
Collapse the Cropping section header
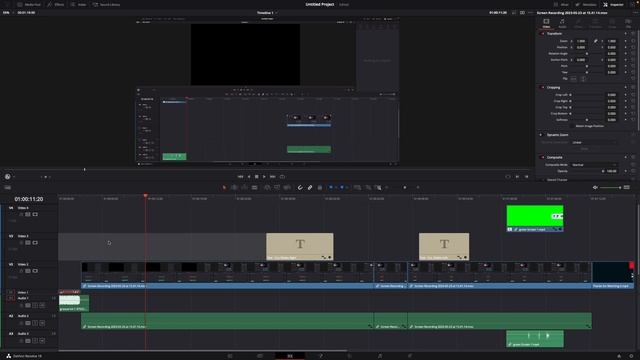click(x=553, y=87)
